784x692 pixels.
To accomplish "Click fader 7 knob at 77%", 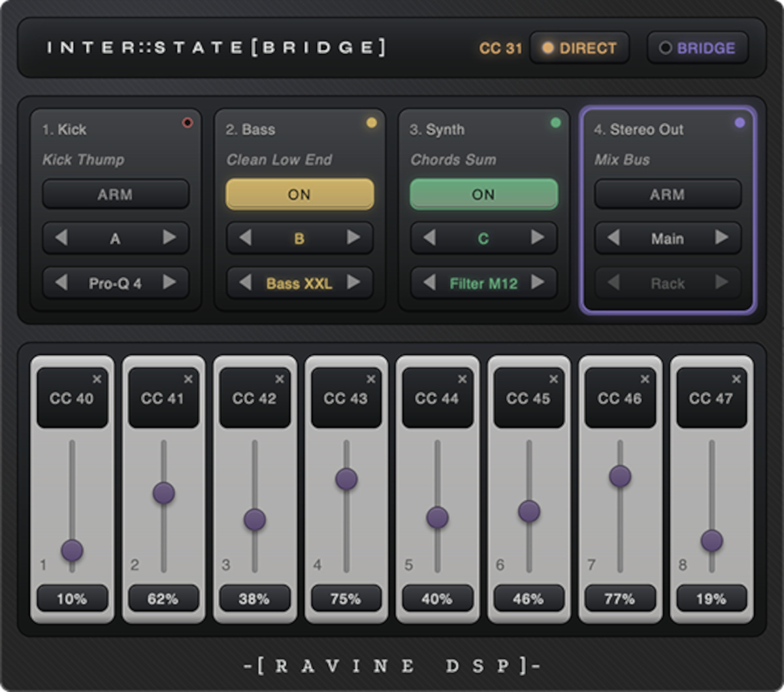I will click(620, 476).
